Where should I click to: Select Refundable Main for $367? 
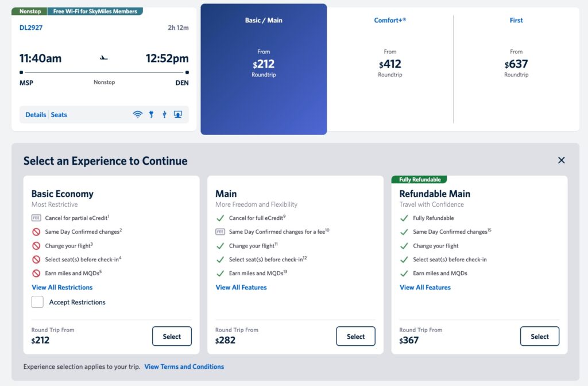click(x=540, y=337)
